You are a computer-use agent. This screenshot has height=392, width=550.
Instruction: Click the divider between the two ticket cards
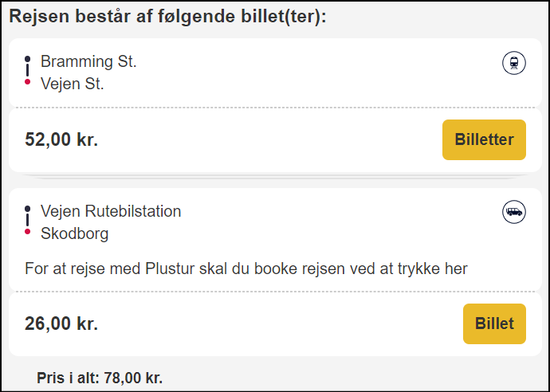275,176
